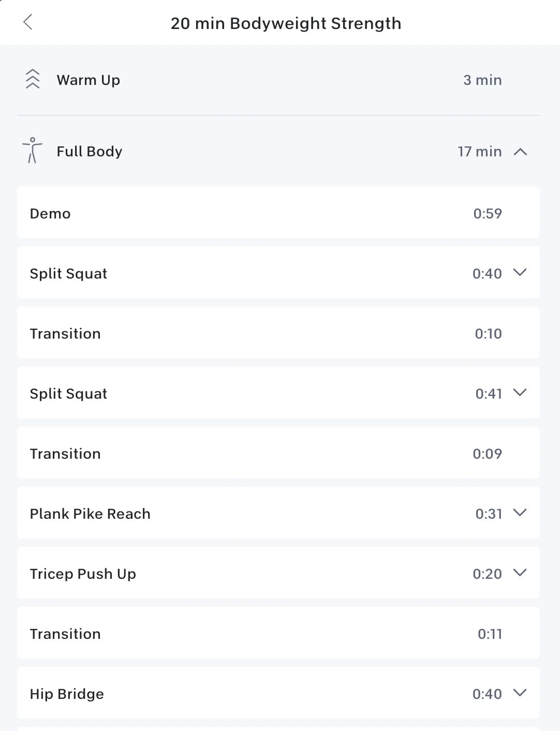Expand Hip Bridge chevron
This screenshot has width=560, height=731.
point(520,693)
